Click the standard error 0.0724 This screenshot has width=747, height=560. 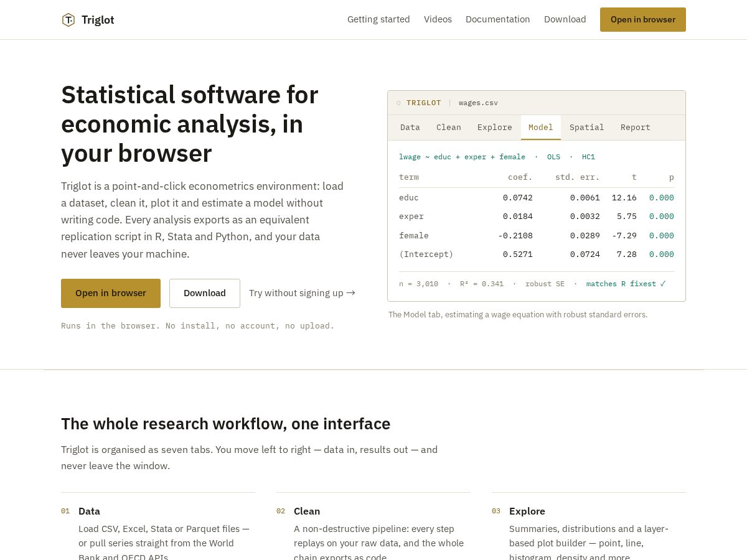click(x=585, y=254)
